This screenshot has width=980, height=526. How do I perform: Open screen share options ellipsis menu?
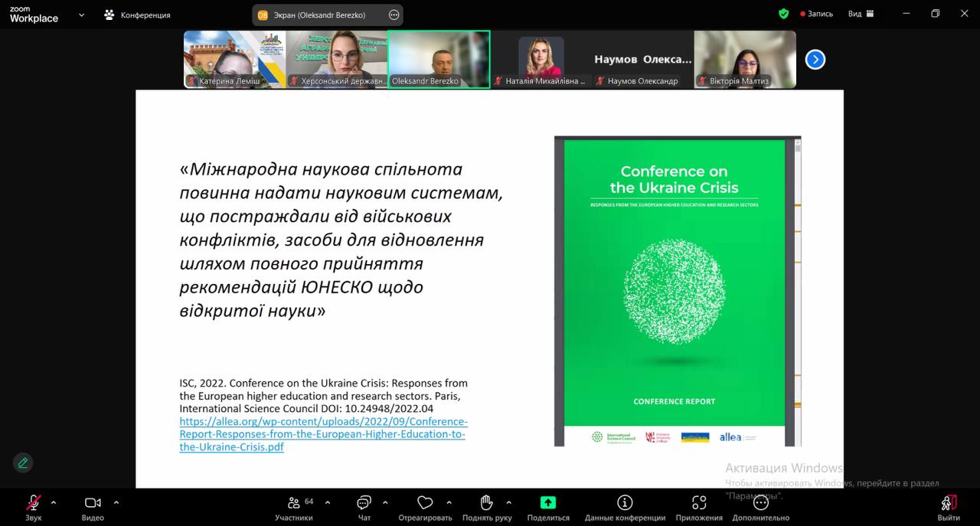click(394, 15)
